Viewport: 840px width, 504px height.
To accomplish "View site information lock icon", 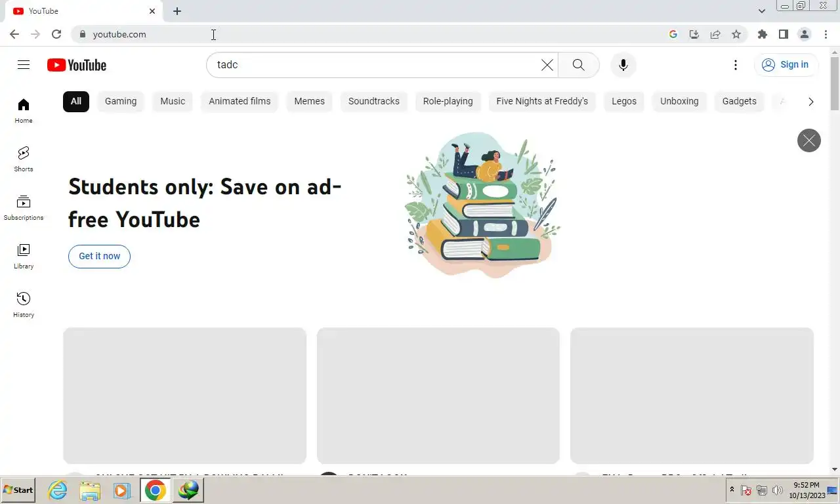I will click(x=82, y=34).
